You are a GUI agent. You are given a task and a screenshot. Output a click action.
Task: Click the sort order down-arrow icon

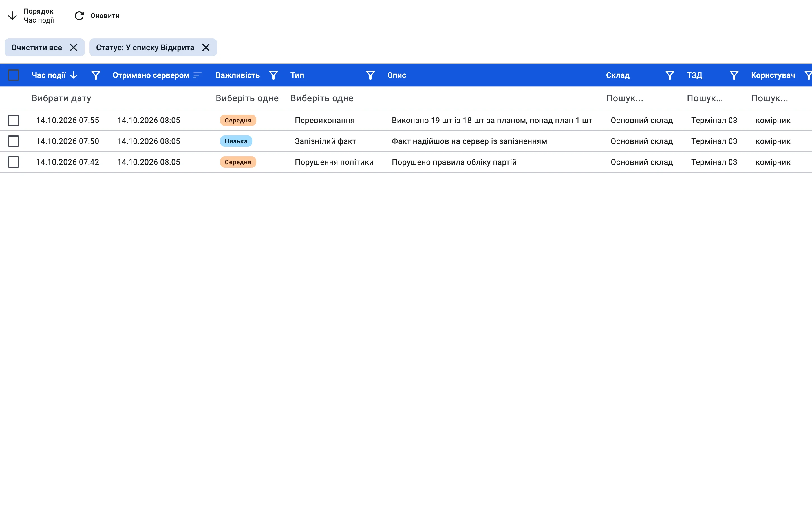12,16
